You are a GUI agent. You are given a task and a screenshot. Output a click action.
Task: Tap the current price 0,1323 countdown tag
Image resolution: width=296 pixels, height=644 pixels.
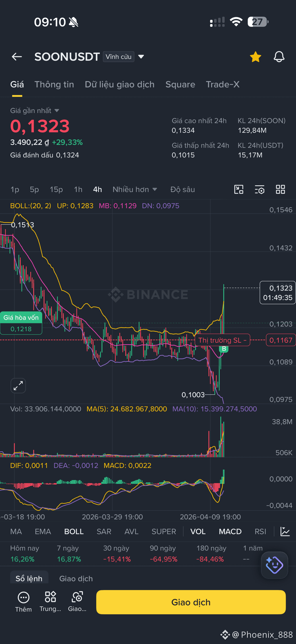[278, 293]
